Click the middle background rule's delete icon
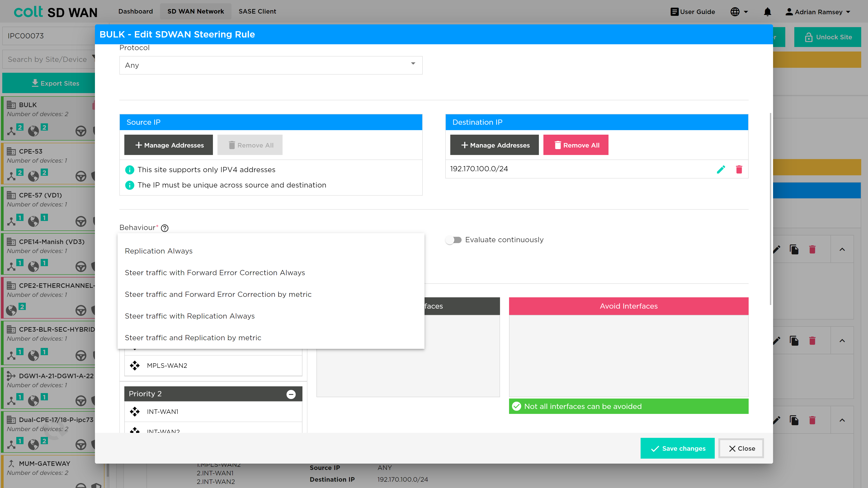This screenshot has height=488, width=868. (x=812, y=341)
